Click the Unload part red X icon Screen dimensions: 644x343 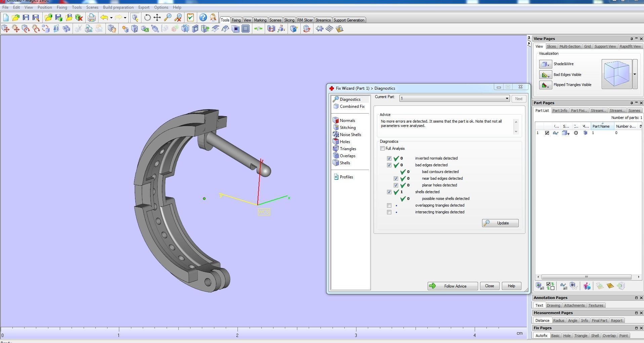pos(79,17)
